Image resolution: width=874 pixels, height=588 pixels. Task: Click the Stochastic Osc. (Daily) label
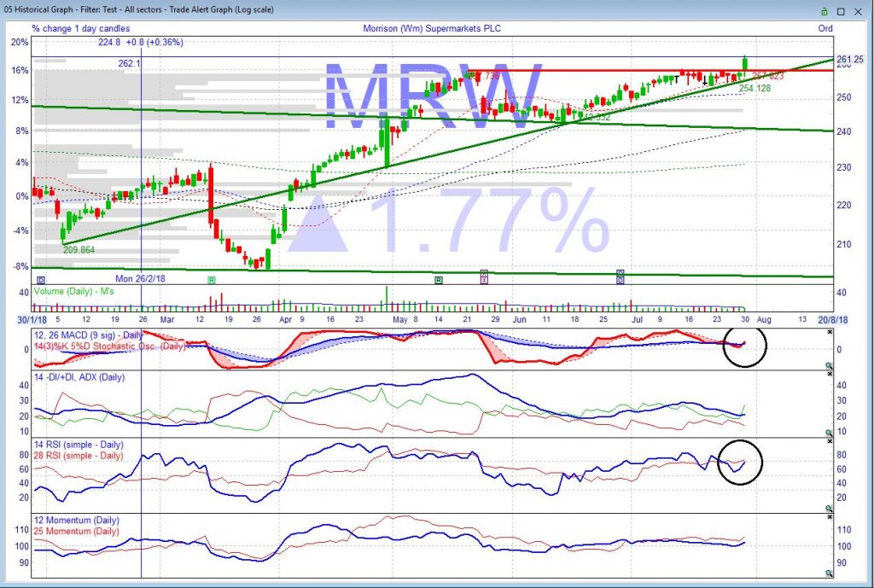tap(110, 346)
